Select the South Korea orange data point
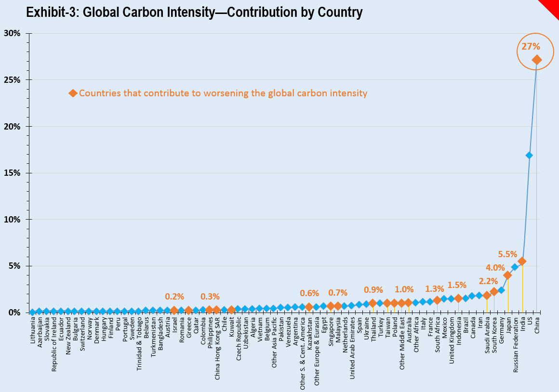Screen dimensions: 559x392 (x=494, y=291)
